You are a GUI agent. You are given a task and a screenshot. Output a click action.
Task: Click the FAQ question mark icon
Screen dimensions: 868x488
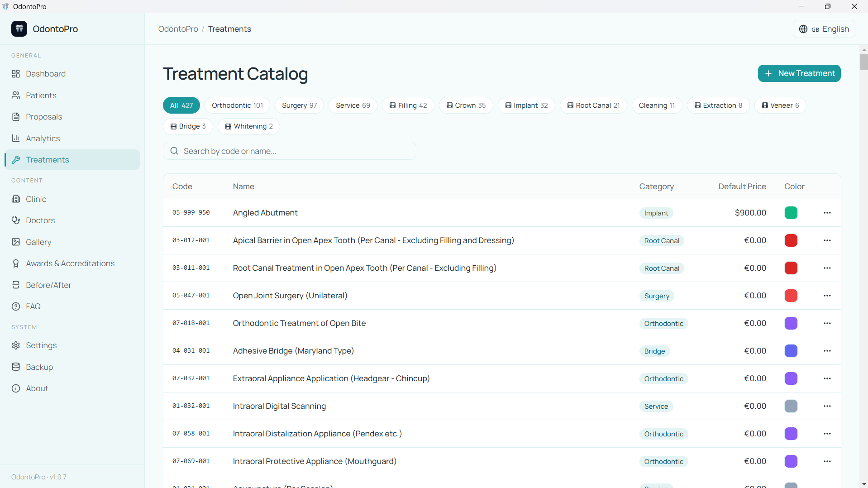click(x=16, y=306)
